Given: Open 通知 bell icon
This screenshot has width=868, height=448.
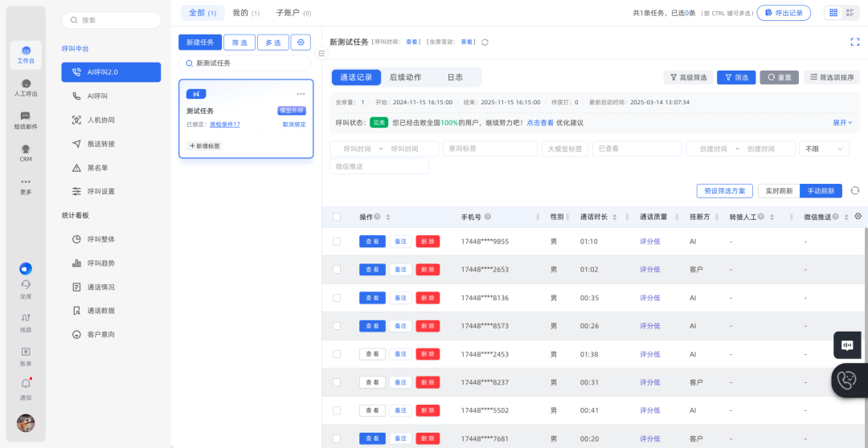Looking at the screenshot, I should pos(26,390).
